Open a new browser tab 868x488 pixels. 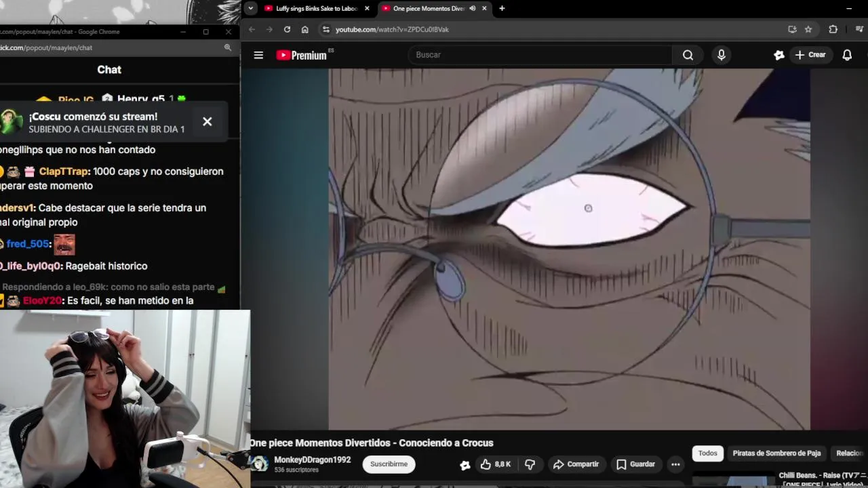click(x=502, y=8)
